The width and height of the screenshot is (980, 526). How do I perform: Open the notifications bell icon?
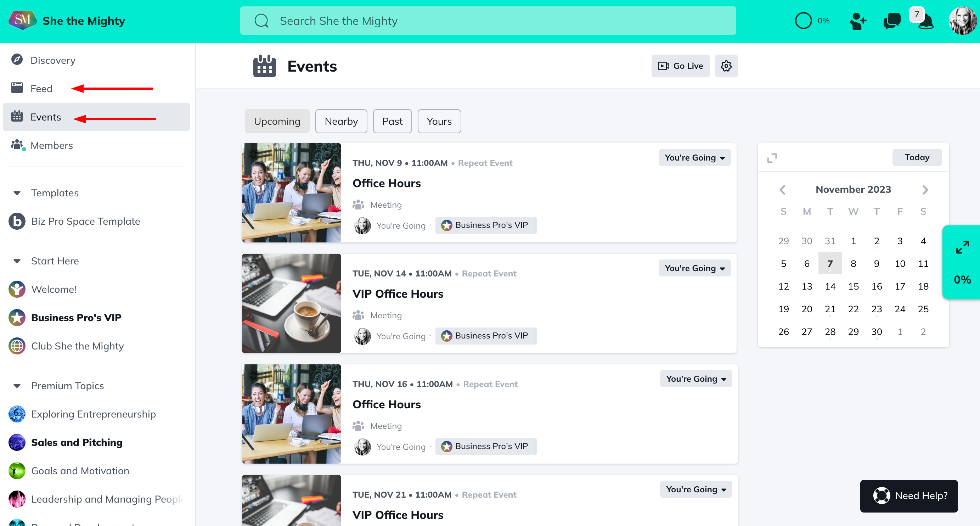(926, 21)
